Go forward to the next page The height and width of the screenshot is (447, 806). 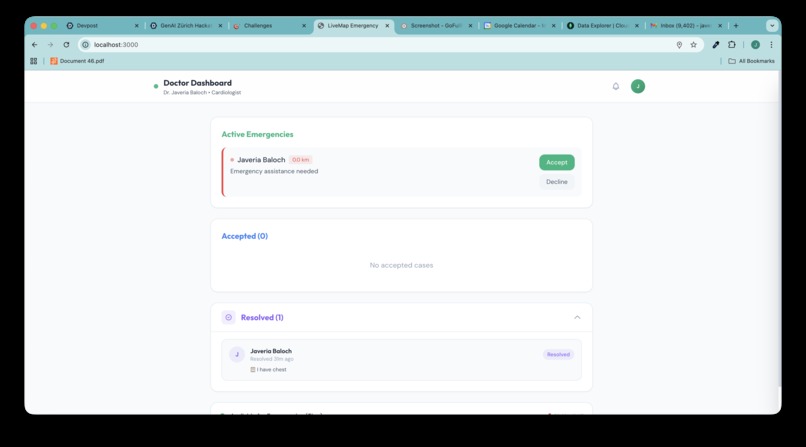(x=50, y=45)
